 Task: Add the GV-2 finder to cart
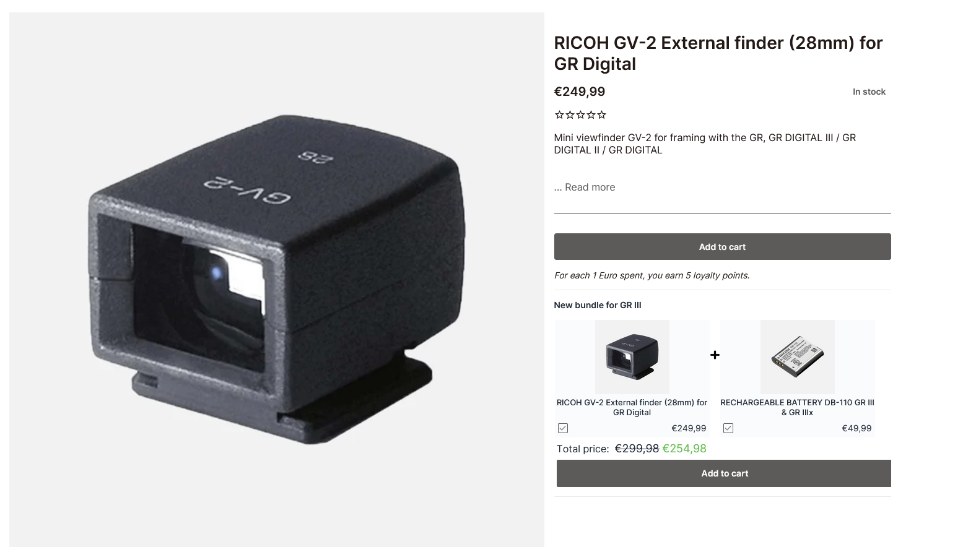722,247
